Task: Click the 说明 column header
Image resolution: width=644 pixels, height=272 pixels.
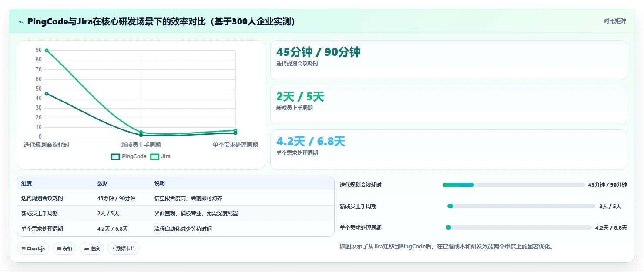Action: point(160,184)
